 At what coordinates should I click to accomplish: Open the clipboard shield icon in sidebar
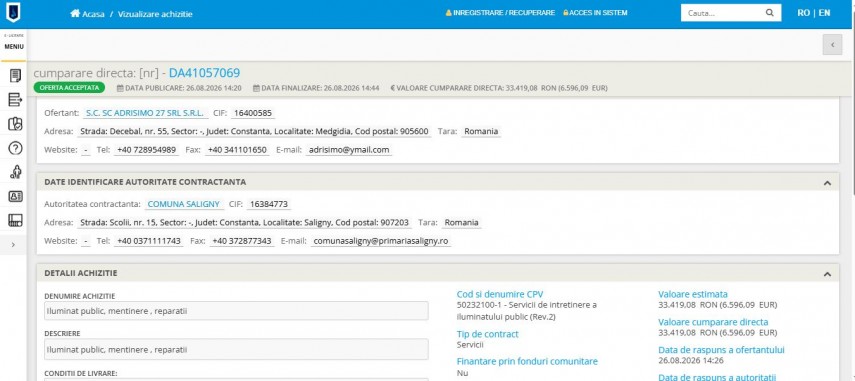click(15, 124)
